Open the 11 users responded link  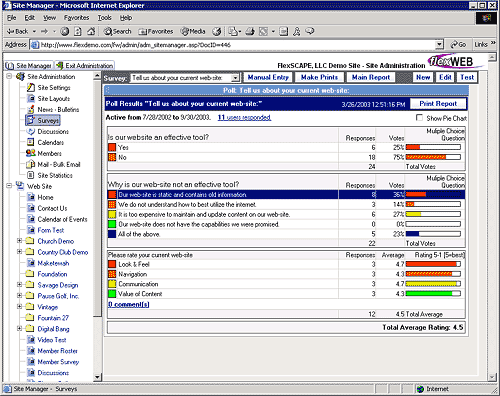point(244,117)
